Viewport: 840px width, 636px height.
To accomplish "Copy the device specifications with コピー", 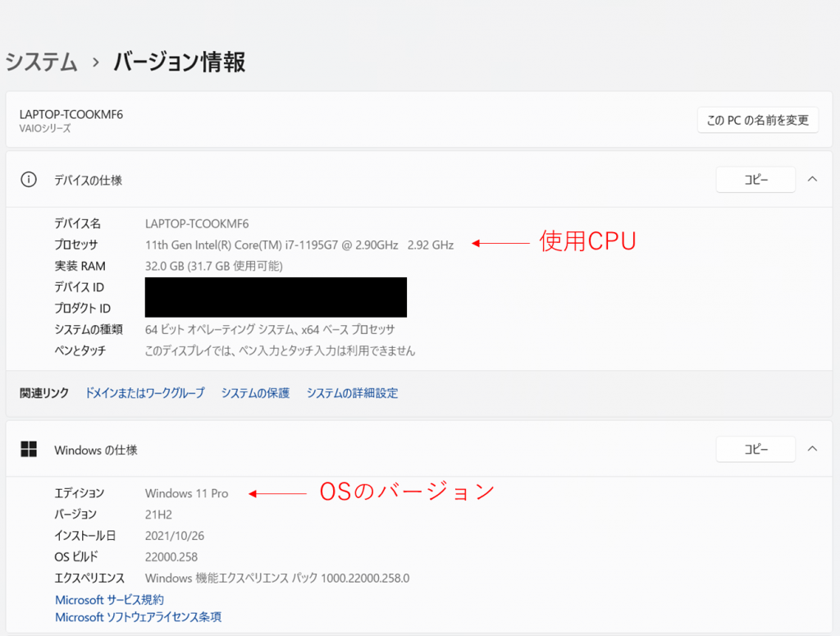I will click(756, 180).
